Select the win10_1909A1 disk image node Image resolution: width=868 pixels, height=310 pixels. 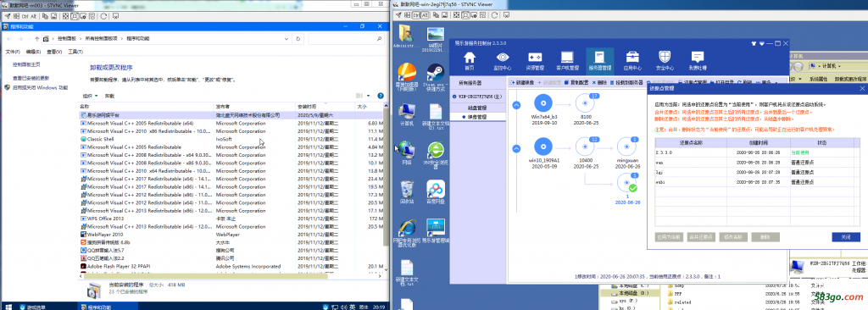pyautogui.click(x=543, y=147)
